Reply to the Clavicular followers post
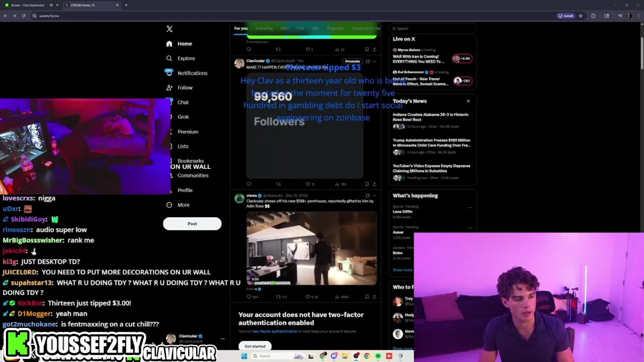The width and height of the screenshot is (644, 362). [249, 184]
